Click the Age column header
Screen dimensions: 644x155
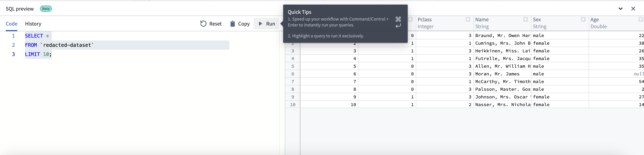tap(616, 23)
